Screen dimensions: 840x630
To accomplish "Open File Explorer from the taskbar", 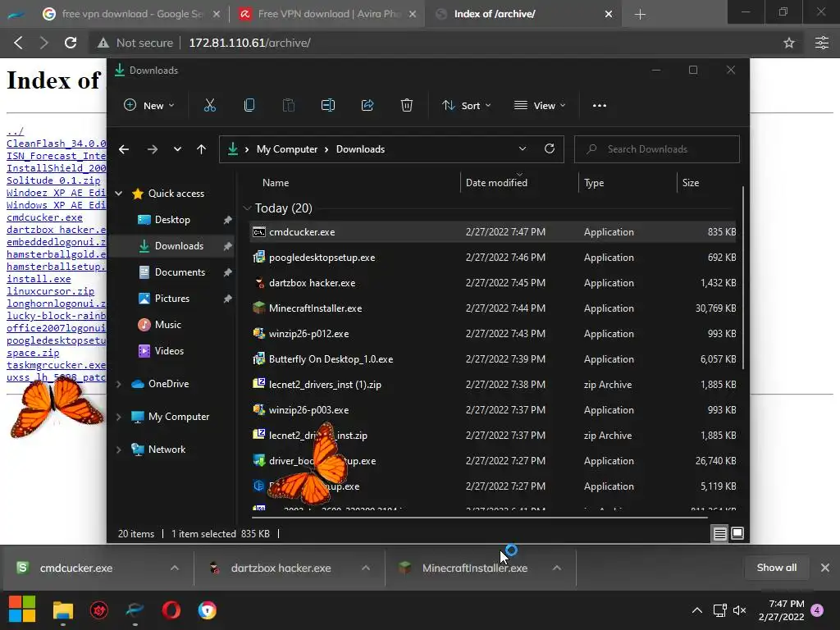I will pos(62,610).
